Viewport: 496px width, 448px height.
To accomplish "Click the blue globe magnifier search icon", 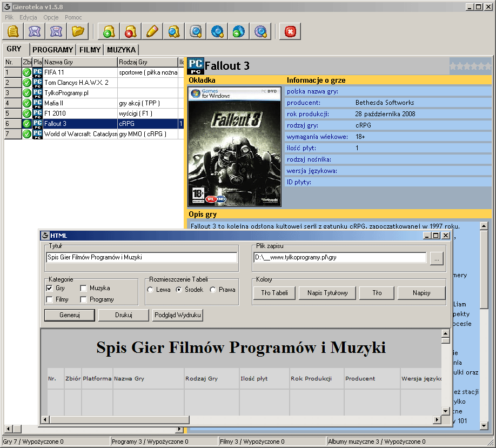I will [217, 31].
